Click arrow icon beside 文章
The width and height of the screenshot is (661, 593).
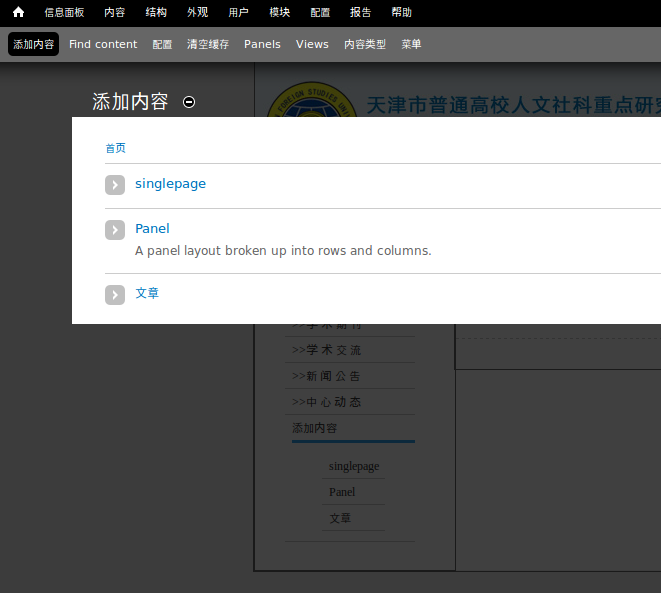click(x=115, y=295)
